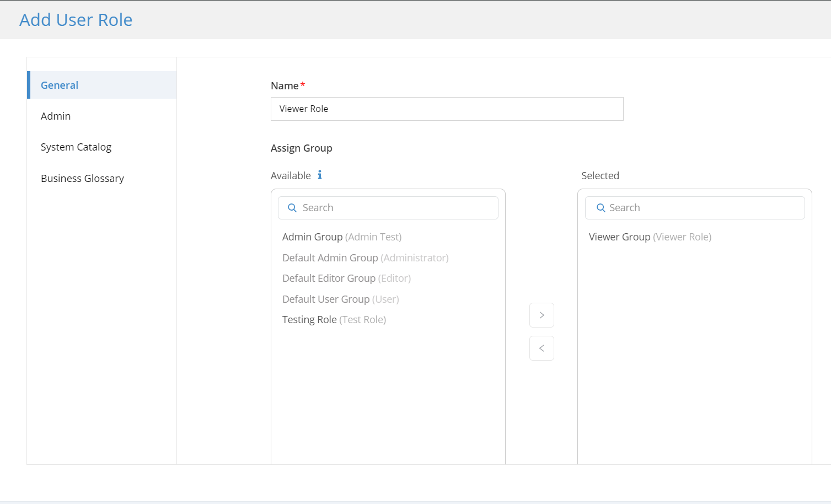Select Default User Group (User)
The image size is (831, 504).
coord(341,299)
